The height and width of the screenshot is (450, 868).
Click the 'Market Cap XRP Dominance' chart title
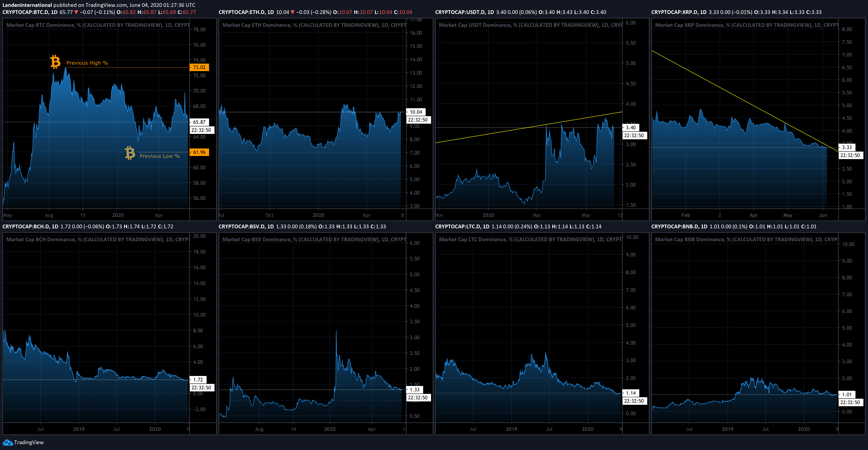(x=747, y=25)
